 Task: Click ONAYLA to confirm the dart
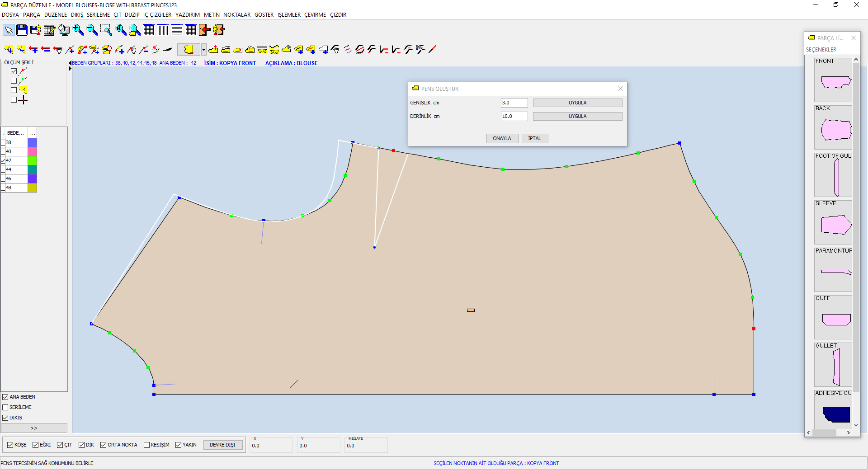pyautogui.click(x=502, y=138)
